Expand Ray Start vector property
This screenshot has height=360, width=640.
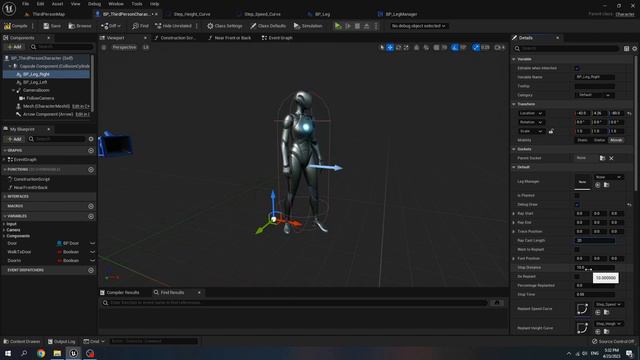coord(514,213)
